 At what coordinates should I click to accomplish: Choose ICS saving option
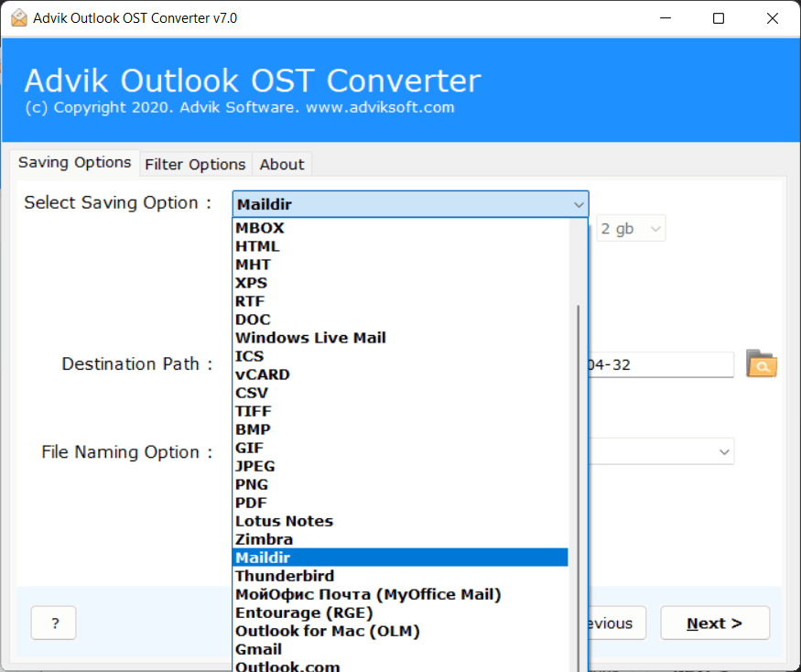point(400,356)
